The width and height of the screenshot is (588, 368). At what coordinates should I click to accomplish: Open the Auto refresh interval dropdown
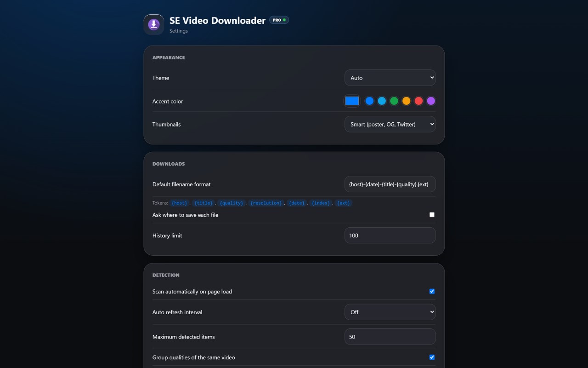click(390, 312)
